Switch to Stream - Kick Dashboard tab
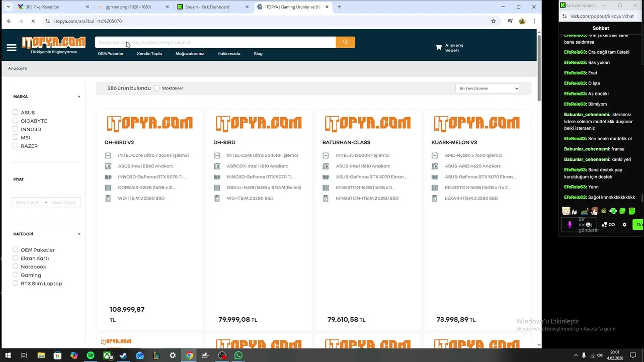The height and width of the screenshot is (362, 644). (x=211, y=7)
